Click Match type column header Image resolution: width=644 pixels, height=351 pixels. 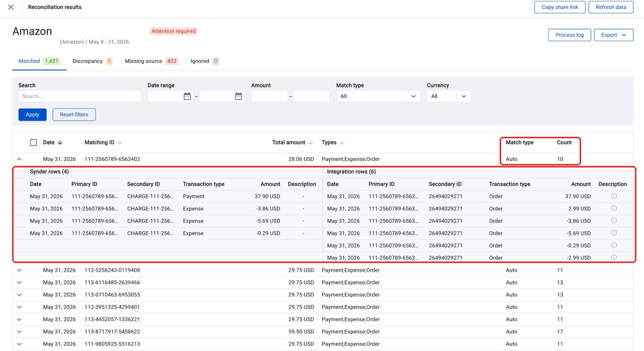(x=519, y=142)
